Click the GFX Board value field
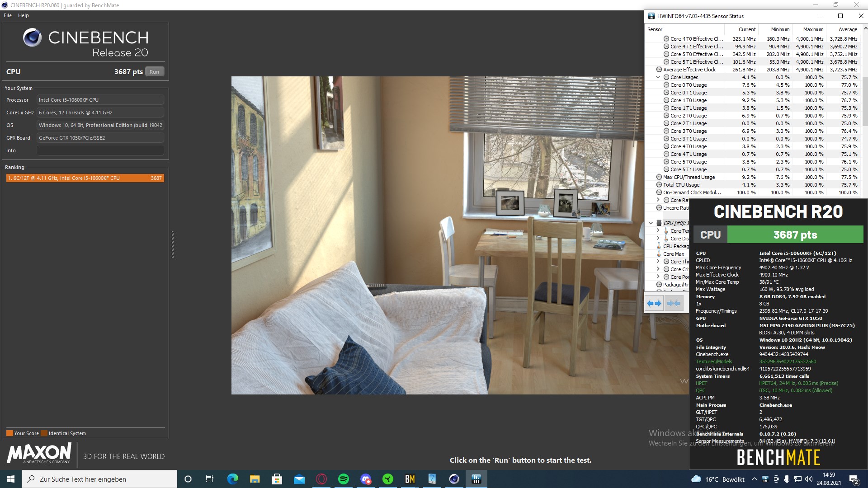The height and width of the screenshot is (488, 868). [x=100, y=138]
